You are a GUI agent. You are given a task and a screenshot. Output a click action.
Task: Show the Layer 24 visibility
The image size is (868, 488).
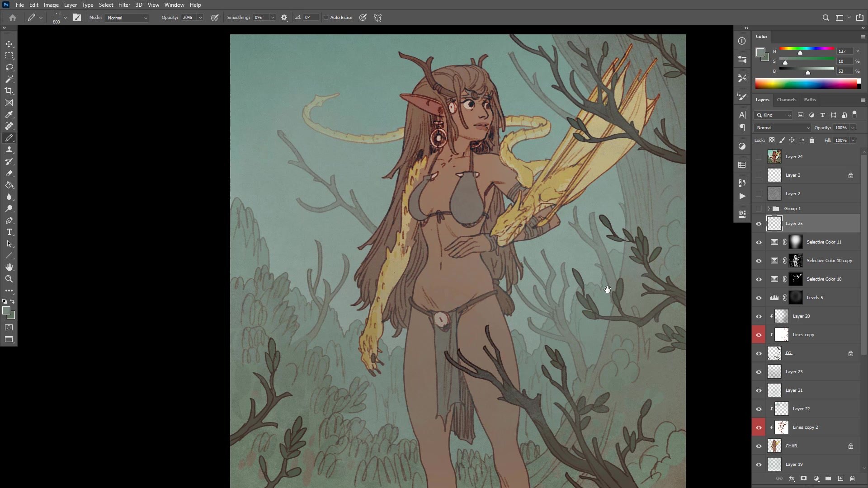pos(759,157)
